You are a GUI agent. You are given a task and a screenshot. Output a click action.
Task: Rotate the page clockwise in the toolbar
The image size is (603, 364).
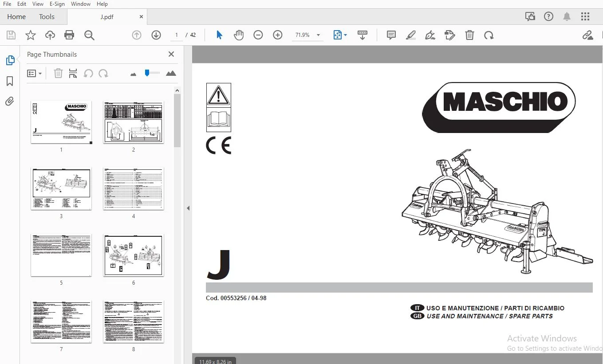[489, 35]
